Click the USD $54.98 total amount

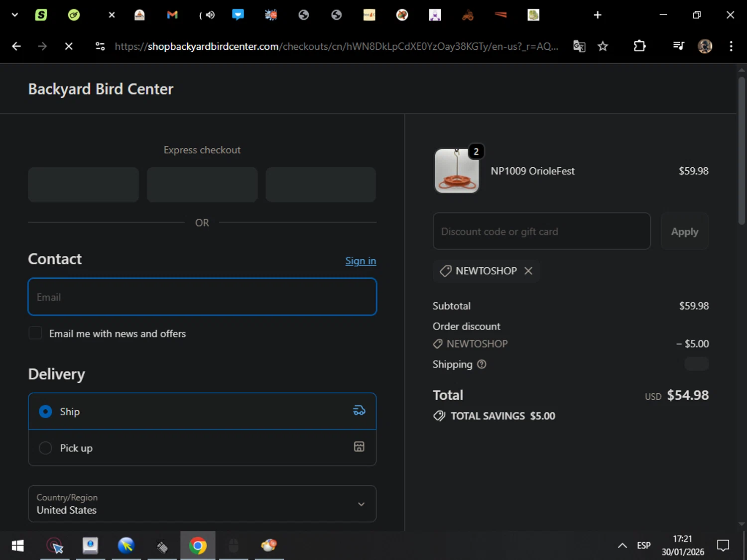[677, 395]
